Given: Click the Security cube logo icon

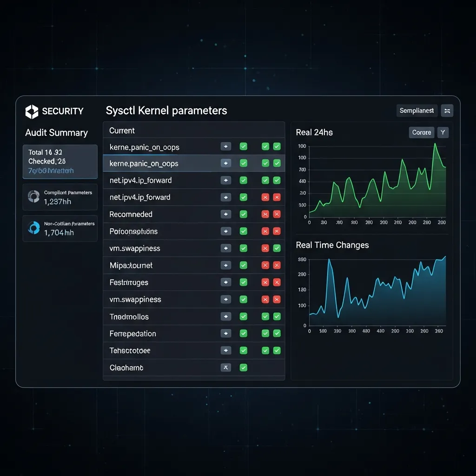Looking at the screenshot, I should [32, 112].
